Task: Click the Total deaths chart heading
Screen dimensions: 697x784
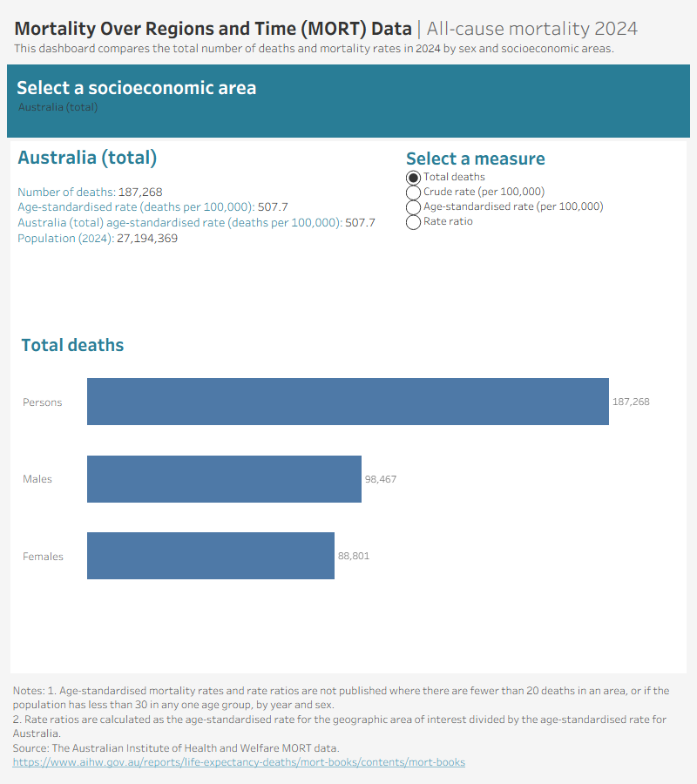Action: (72, 345)
